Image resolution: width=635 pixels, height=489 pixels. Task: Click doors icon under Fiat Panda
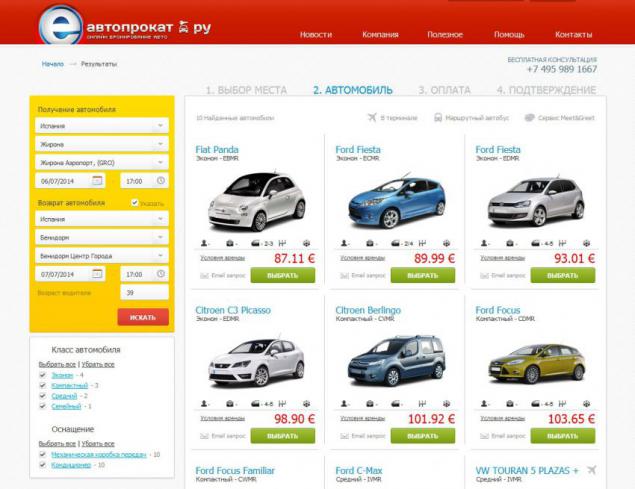255,243
